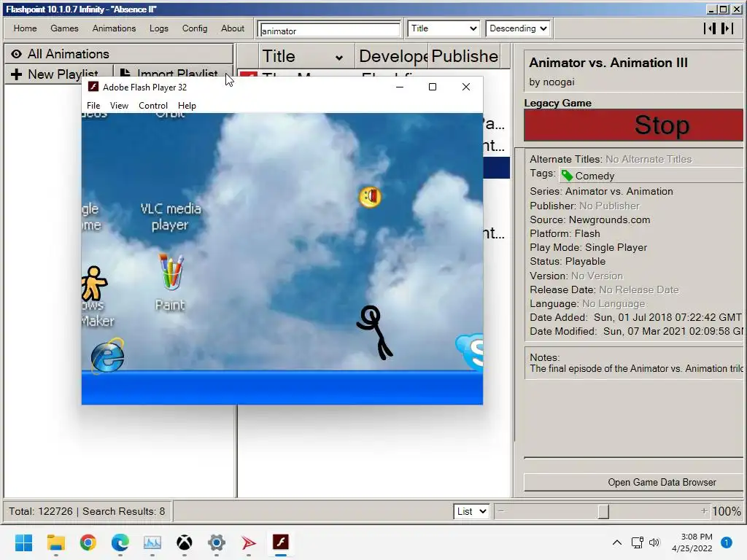Click the search field containing animator
Image resolution: width=747 pixels, height=560 pixels.
pyautogui.click(x=329, y=31)
